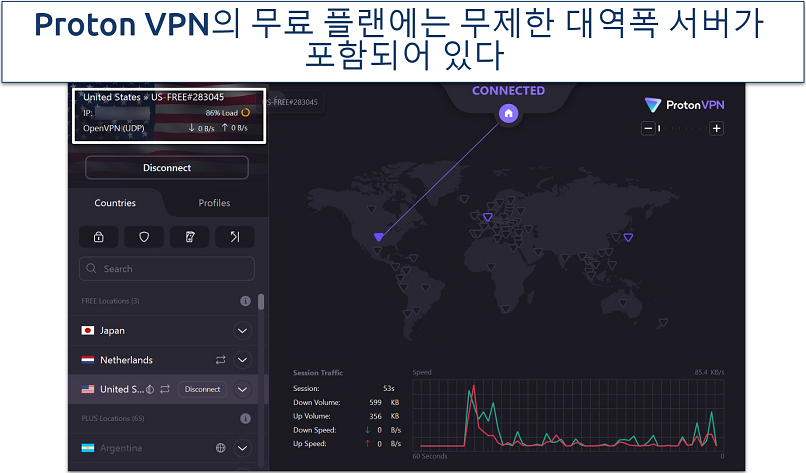Screen dimensions: 806x473
Task: Select the Countries tab
Action: coord(115,203)
